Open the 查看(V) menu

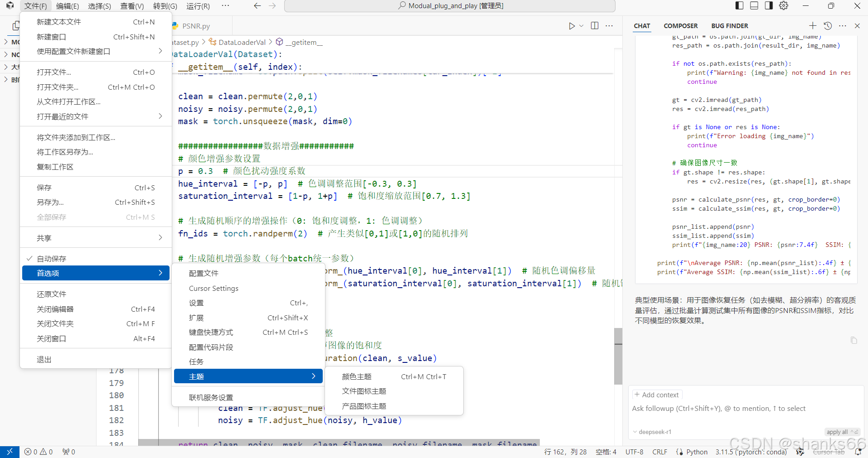coord(132,6)
